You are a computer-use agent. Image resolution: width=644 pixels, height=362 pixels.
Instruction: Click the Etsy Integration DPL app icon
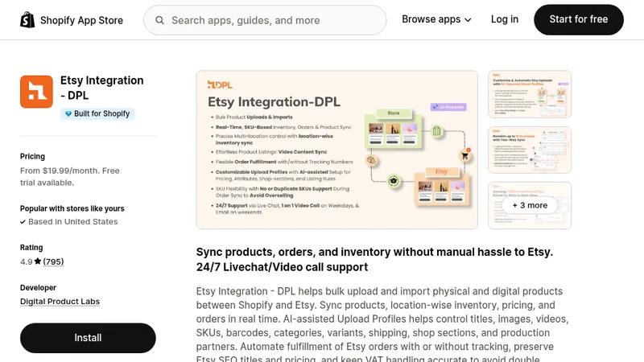36,92
